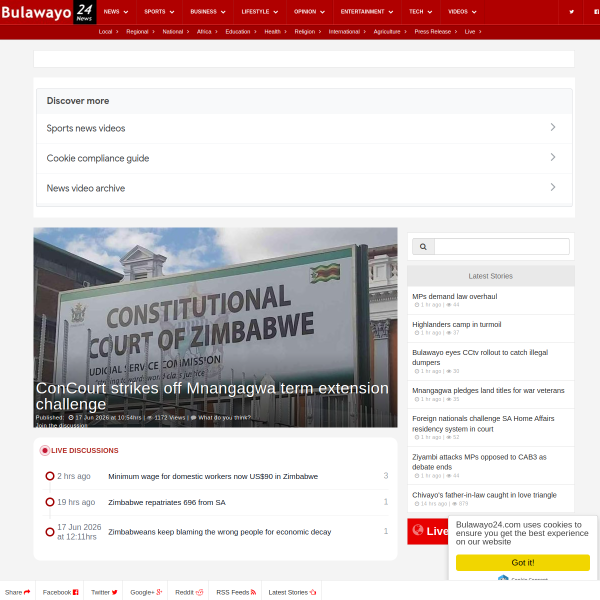Click the red Live button
600x600 pixels.
pos(428,531)
